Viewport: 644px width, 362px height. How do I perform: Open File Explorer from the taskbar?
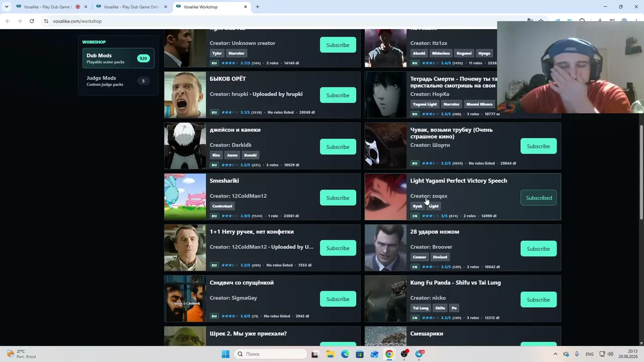point(330,354)
